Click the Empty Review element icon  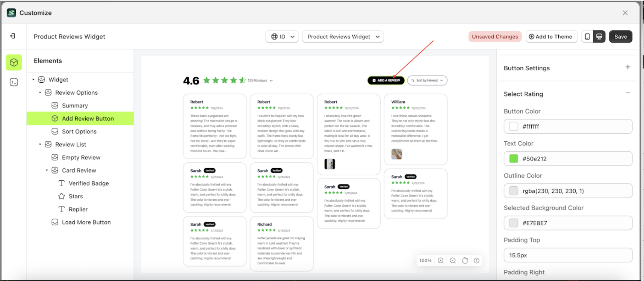click(x=55, y=157)
